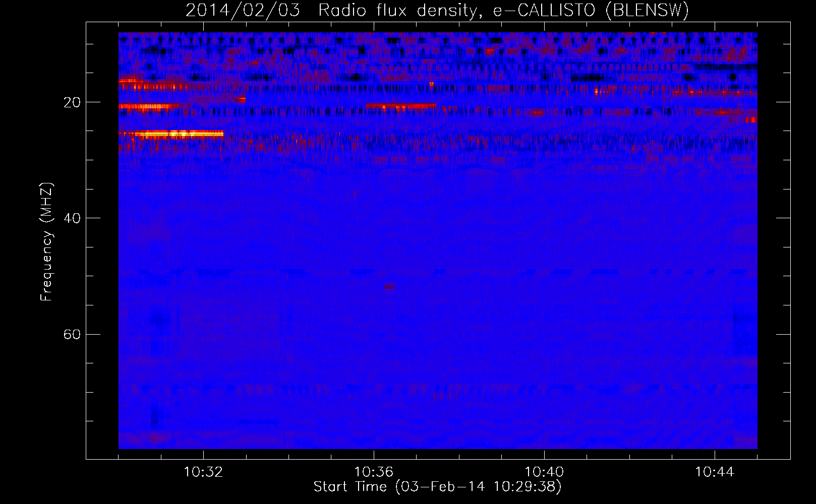This screenshot has width=816, height=504.
Task: Click the 10:36 time tick label
Action: tap(374, 472)
